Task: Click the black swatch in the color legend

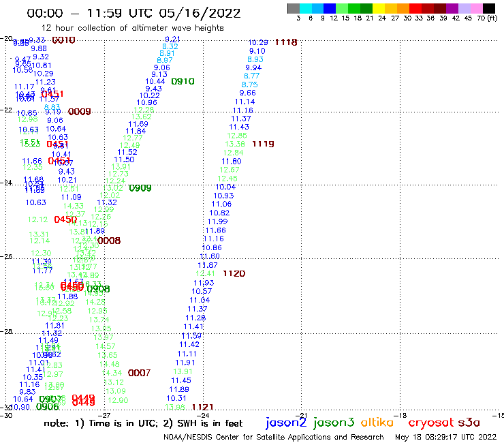Action: tap(488, 8)
